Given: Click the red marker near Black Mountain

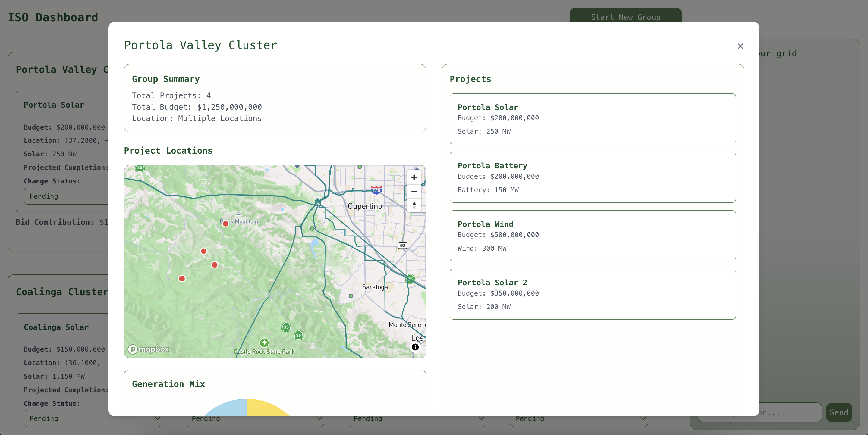Looking at the screenshot, I should click(x=225, y=224).
